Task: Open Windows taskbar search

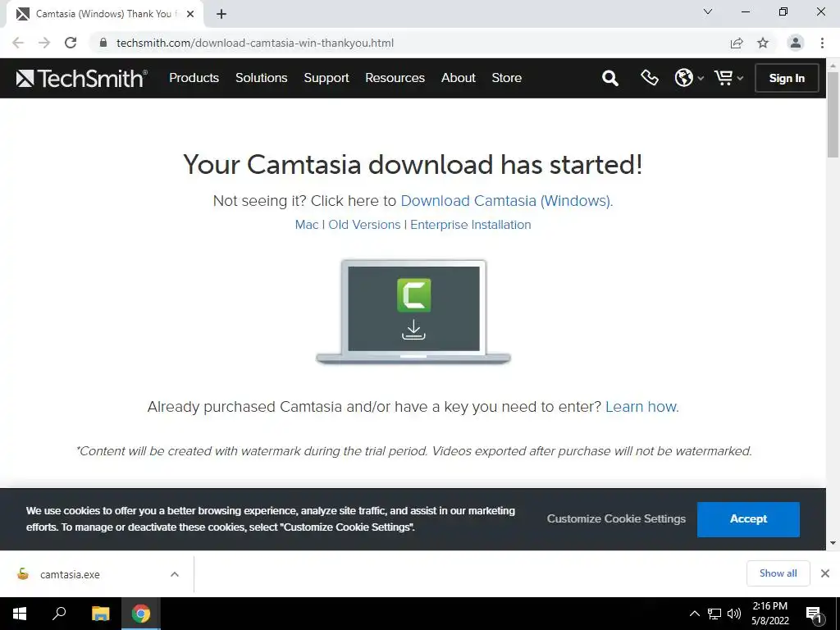Action: tap(59, 614)
